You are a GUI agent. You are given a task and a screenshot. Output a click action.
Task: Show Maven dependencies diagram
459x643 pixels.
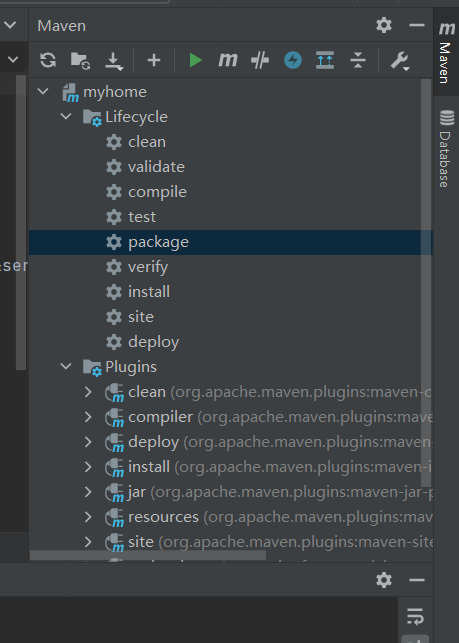point(325,60)
